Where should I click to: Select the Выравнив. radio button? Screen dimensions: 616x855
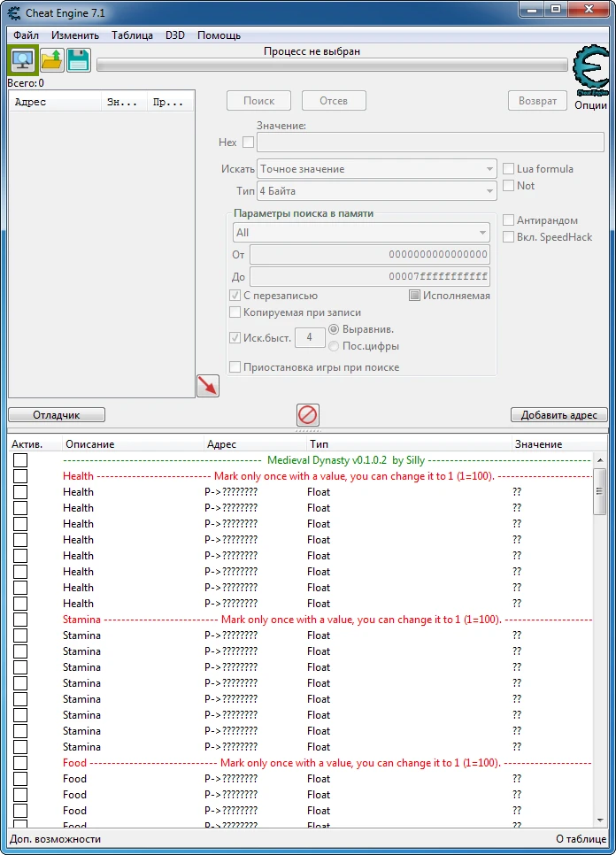[x=334, y=329]
